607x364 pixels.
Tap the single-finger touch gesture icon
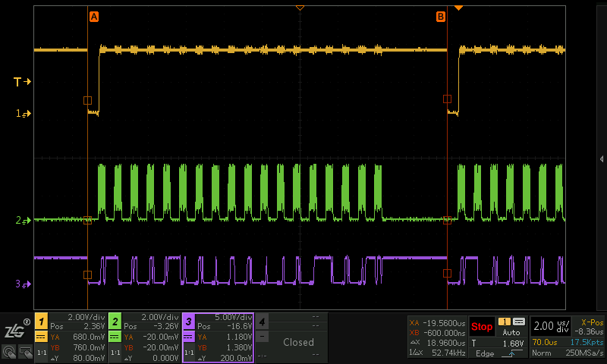tap(9, 353)
